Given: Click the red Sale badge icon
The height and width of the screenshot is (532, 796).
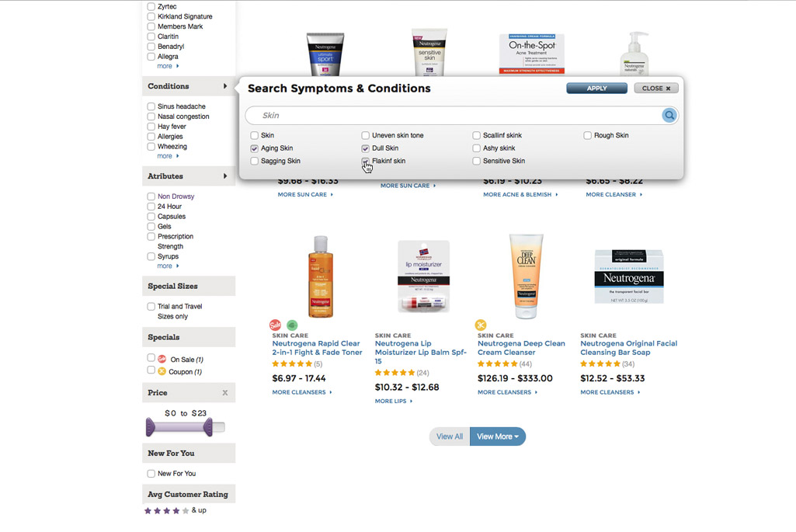Looking at the screenshot, I should pyautogui.click(x=275, y=325).
